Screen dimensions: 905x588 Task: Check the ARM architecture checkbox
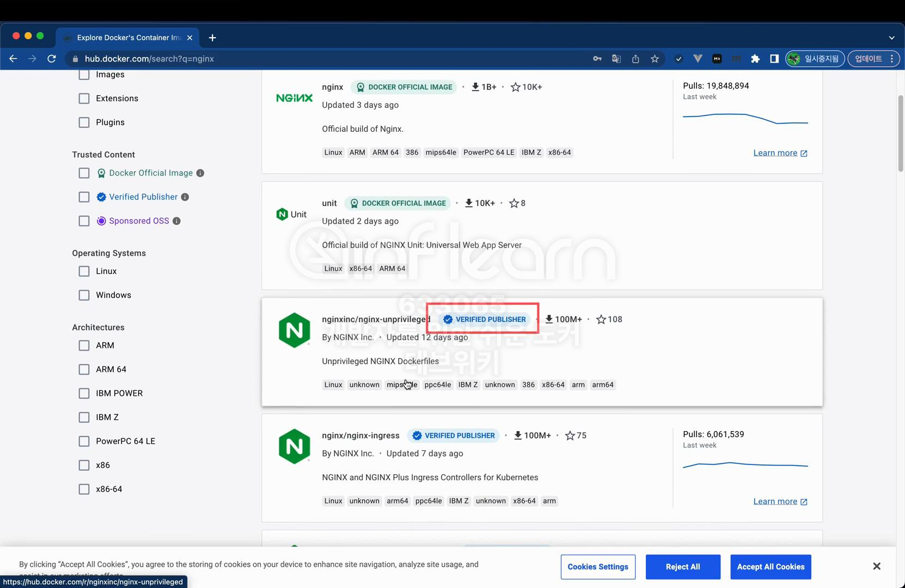coord(84,346)
